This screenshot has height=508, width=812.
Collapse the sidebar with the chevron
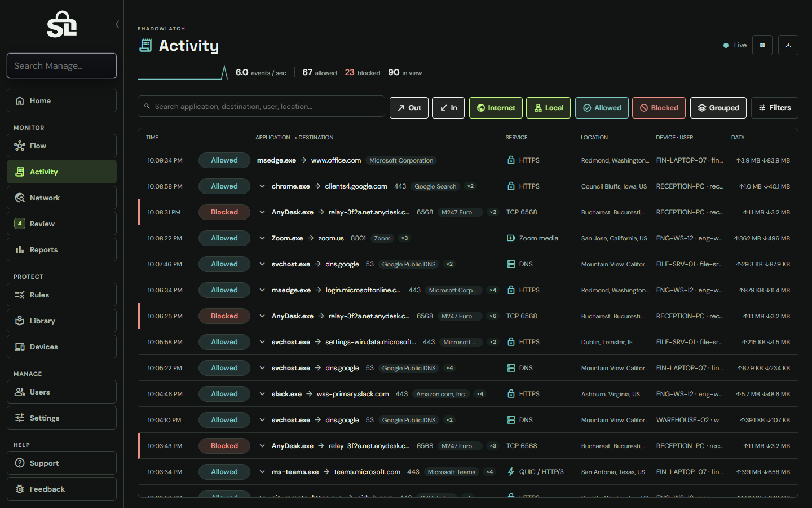click(x=117, y=24)
